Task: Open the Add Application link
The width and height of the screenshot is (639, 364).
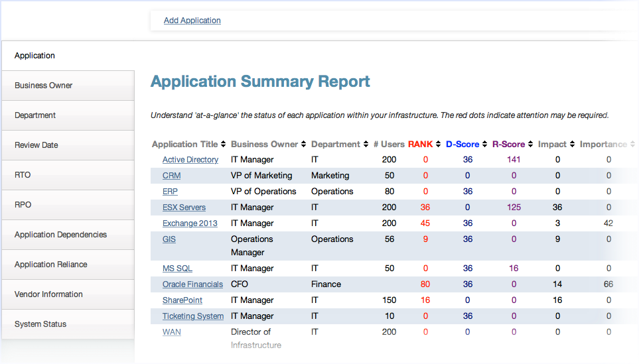Action: [192, 21]
